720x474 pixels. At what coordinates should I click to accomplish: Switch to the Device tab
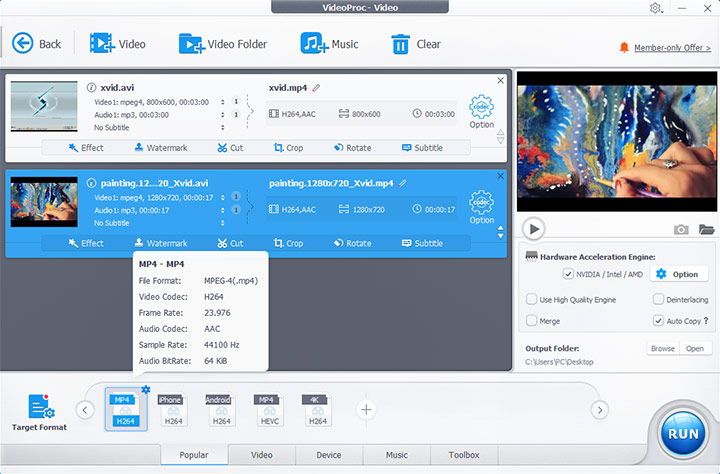[329, 455]
